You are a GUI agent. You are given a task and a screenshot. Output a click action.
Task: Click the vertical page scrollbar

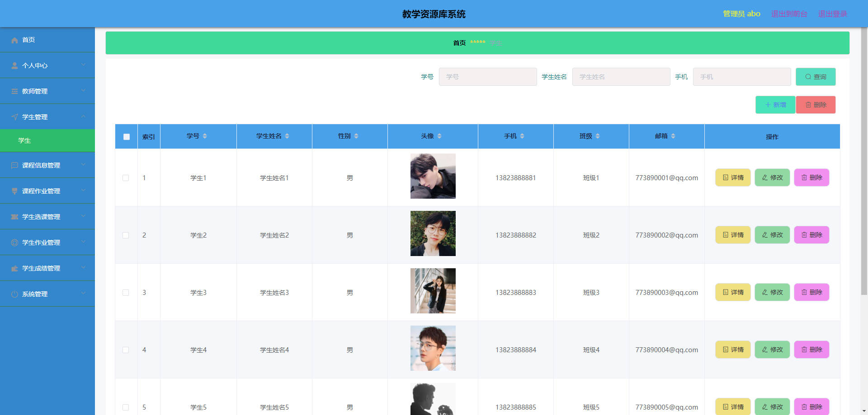pos(864,161)
